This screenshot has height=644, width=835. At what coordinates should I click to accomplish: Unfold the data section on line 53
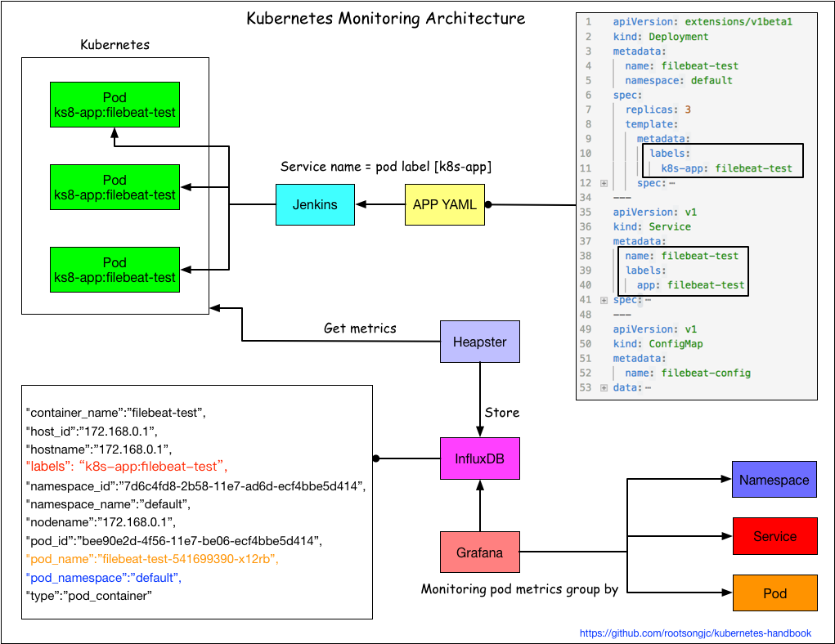click(x=604, y=387)
